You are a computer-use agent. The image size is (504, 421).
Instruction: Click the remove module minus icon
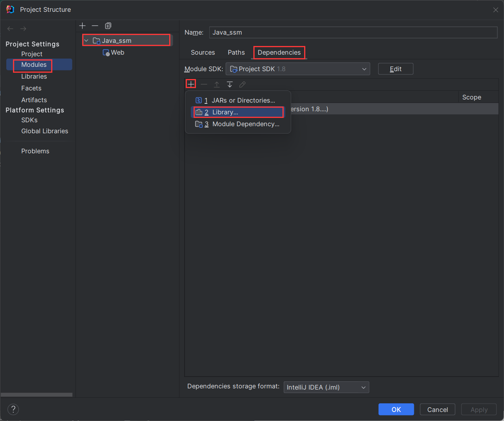click(x=95, y=26)
